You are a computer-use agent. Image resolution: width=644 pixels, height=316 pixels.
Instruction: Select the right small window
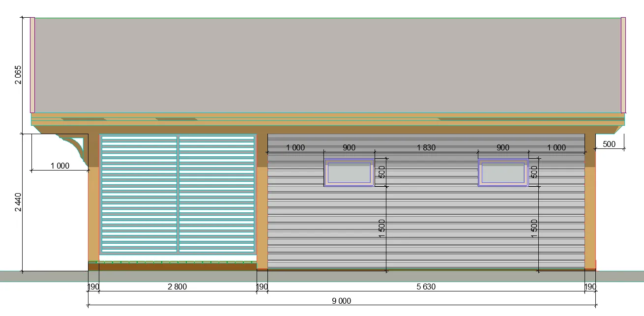pos(503,172)
